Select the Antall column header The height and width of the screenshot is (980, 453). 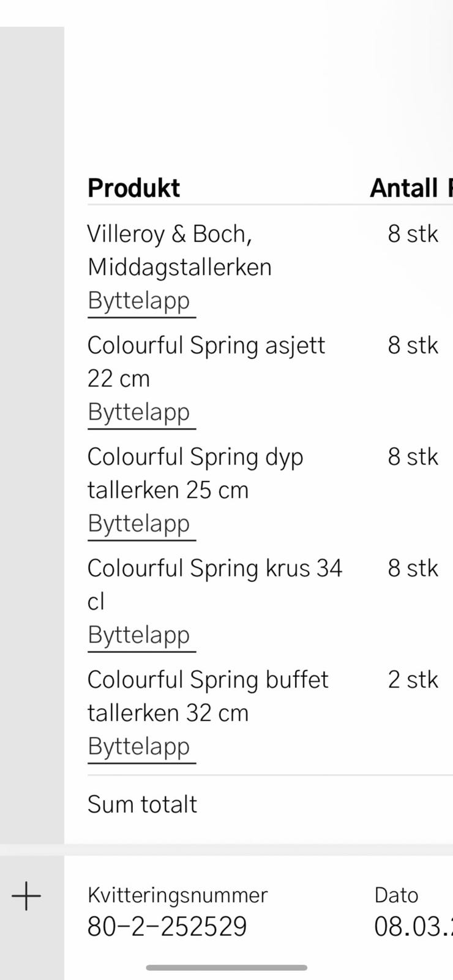tap(404, 188)
